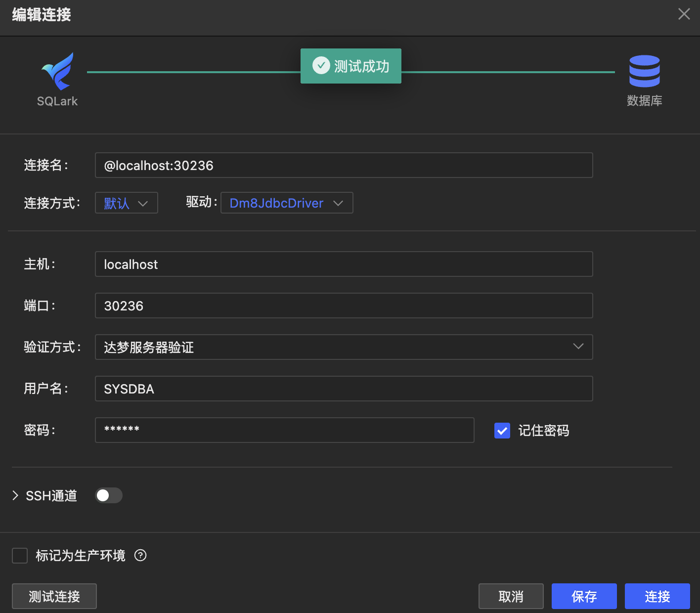Click the 测试连接 button
Image resolution: width=700 pixels, height=613 pixels.
point(54,596)
